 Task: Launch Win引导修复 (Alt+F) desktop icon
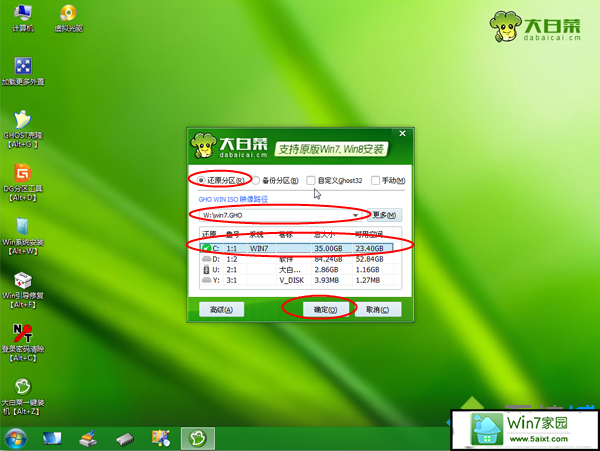(x=23, y=290)
